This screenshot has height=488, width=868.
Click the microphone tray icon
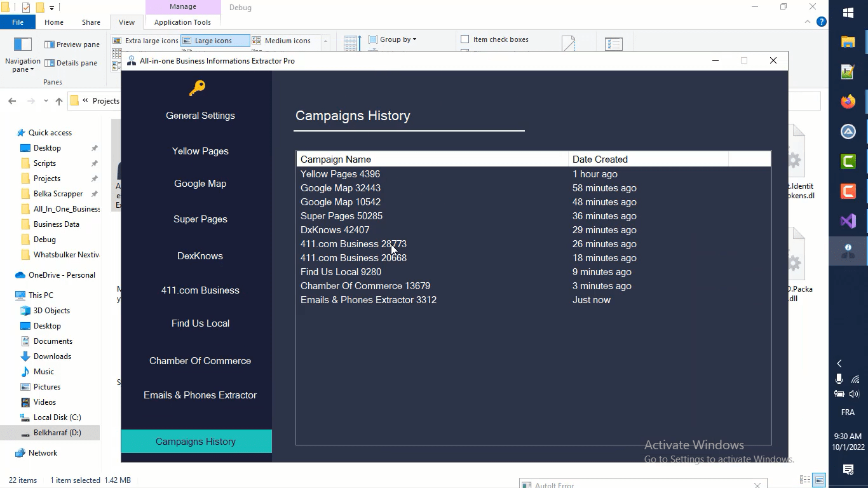839,379
